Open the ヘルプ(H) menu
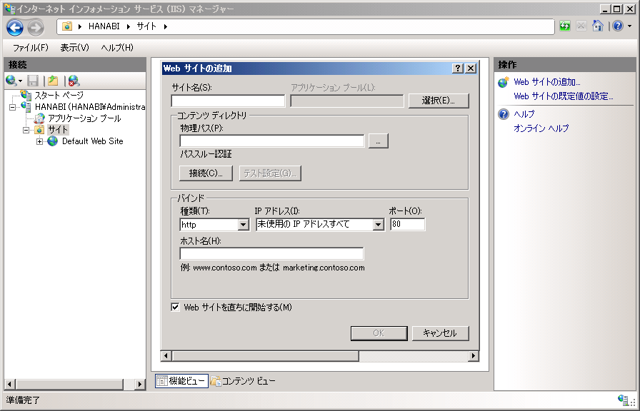 (x=117, y=48)
